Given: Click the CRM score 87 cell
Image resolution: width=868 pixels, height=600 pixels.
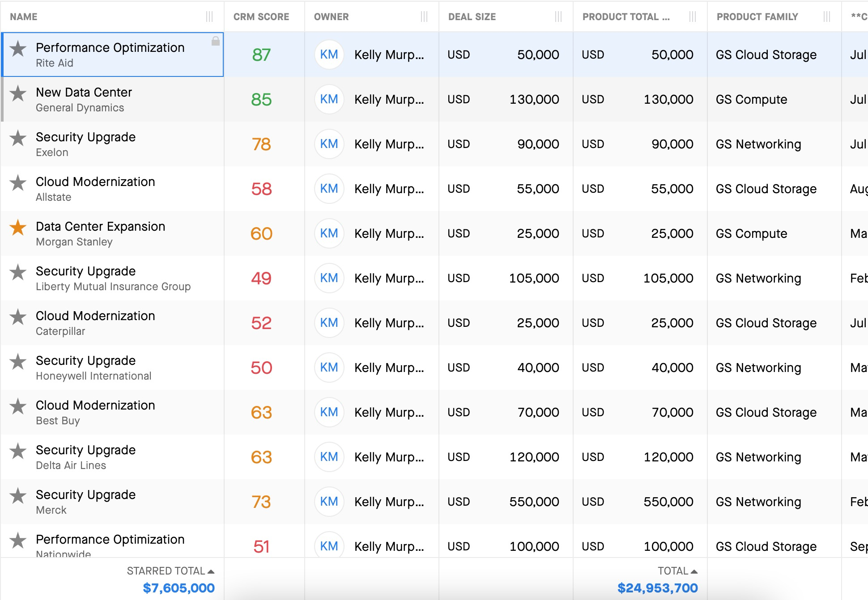Looking at the screenshot, I should (x=264, y=55).
